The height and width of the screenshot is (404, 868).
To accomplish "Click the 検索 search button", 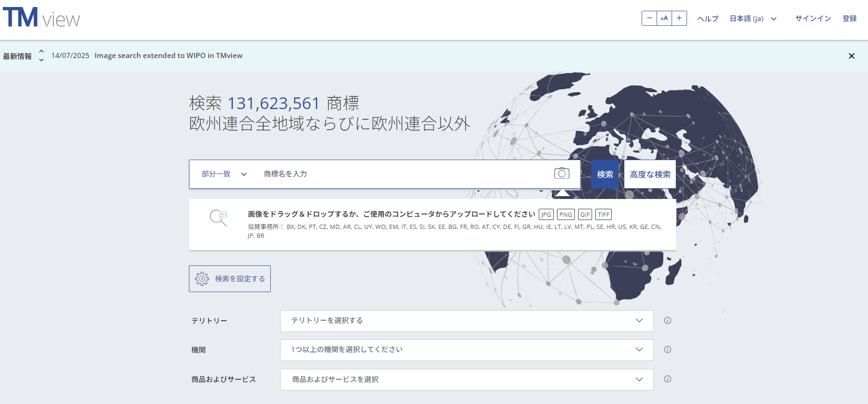I will (605, 174).
